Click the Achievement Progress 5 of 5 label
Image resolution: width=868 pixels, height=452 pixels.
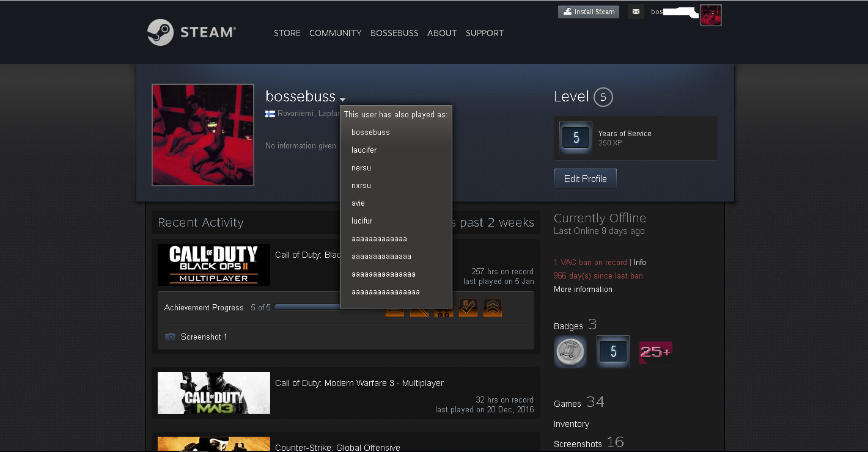click(x=218, y=308)
